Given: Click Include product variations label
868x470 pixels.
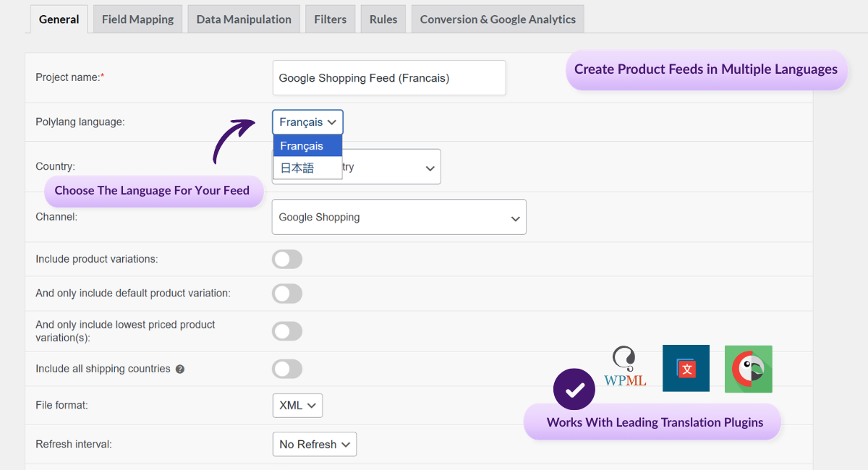Looking at the screenshot, I should pyautogui.click(x=97, y=259).
